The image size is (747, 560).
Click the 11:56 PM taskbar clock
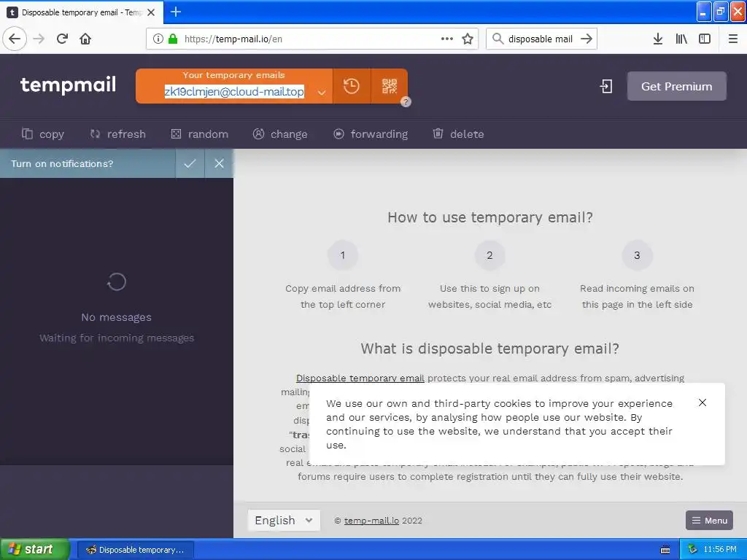coord(720,549)
